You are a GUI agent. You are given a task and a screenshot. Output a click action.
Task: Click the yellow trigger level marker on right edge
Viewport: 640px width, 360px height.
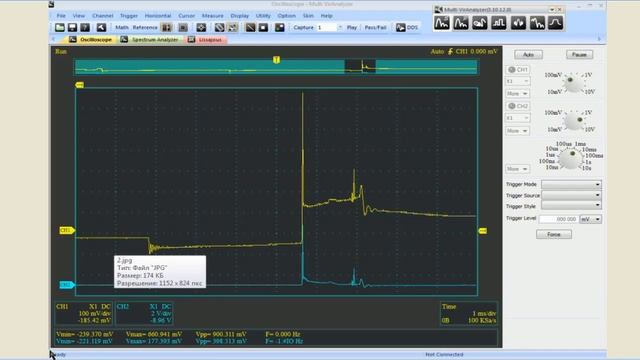coord(482,231)
